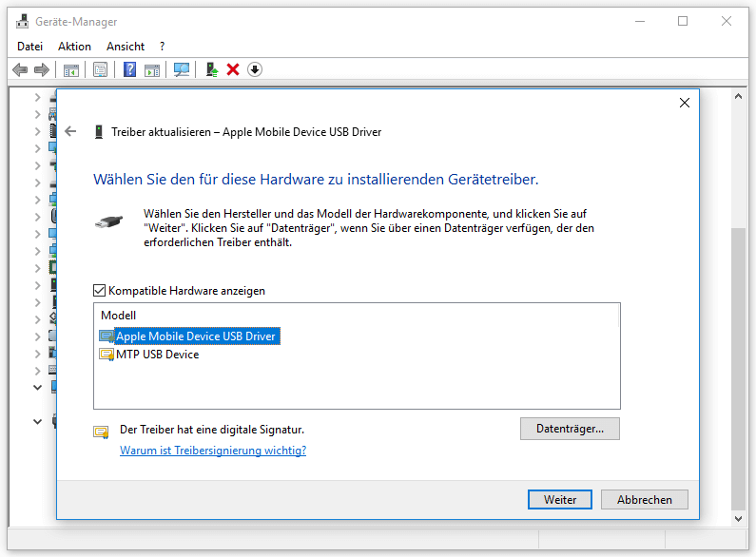Click the icon of MTP USB Device entry

click(x=107, y=355)
